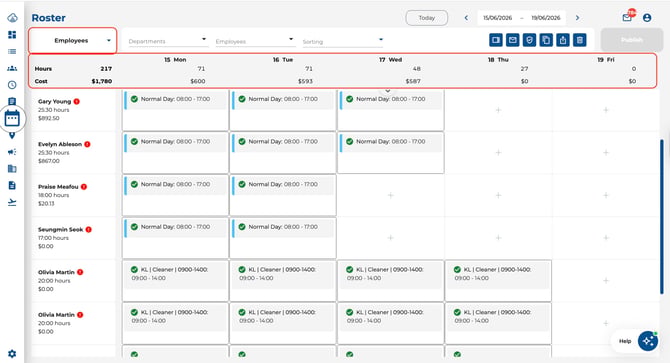The width and height of the screenshot is (670, 363).
Task: Open Seungmin Seok's Tuesday Normal Day shift
Action: (283, 228)
